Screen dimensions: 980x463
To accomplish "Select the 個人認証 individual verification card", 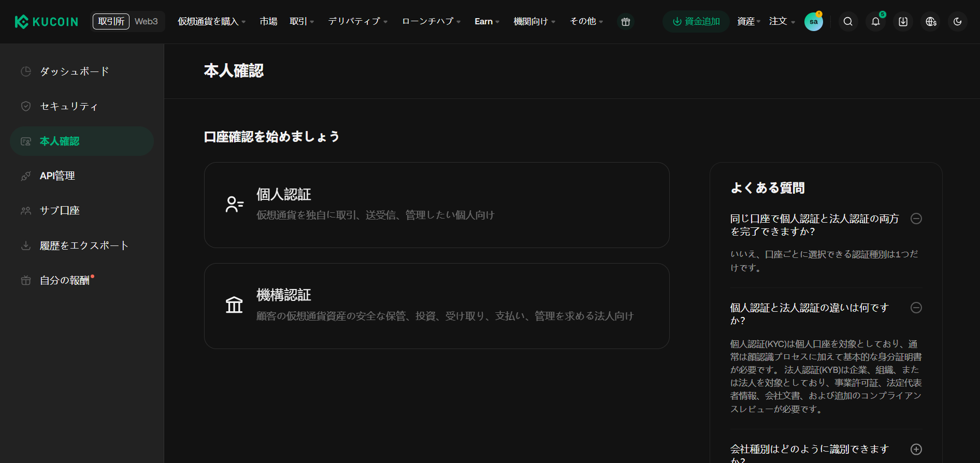I will 437,205.
